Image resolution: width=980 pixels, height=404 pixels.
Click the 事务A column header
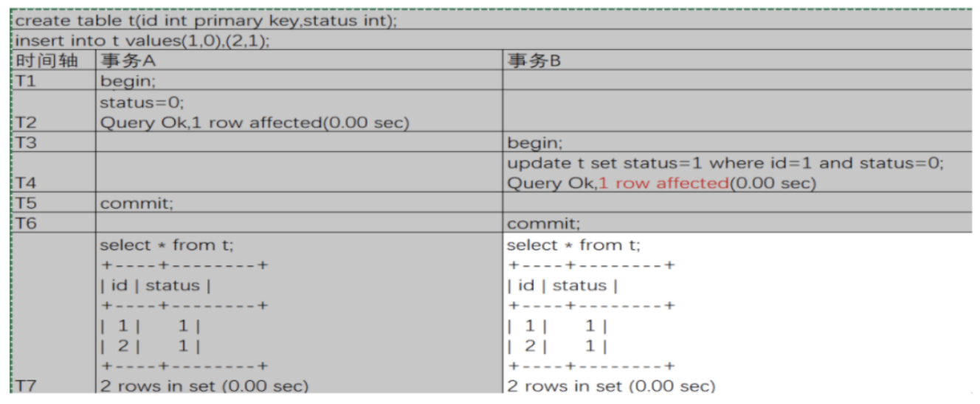299,60
